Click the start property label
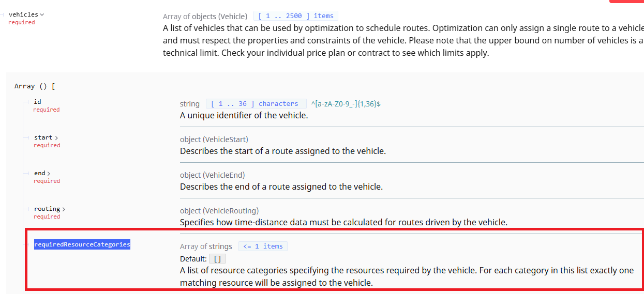This screenshot has width=644, height=294. click(x=43, y=137)
